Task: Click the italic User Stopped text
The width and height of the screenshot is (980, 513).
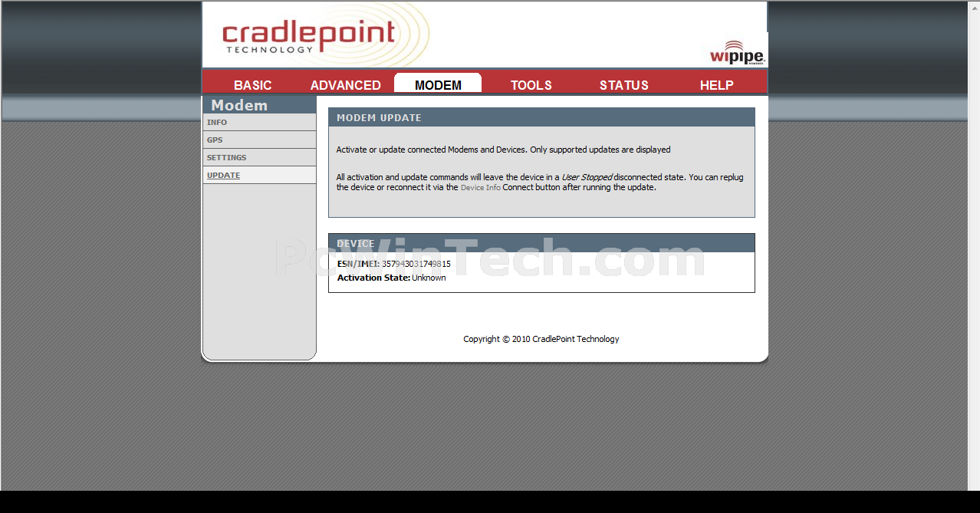Action: click(587, 177)
